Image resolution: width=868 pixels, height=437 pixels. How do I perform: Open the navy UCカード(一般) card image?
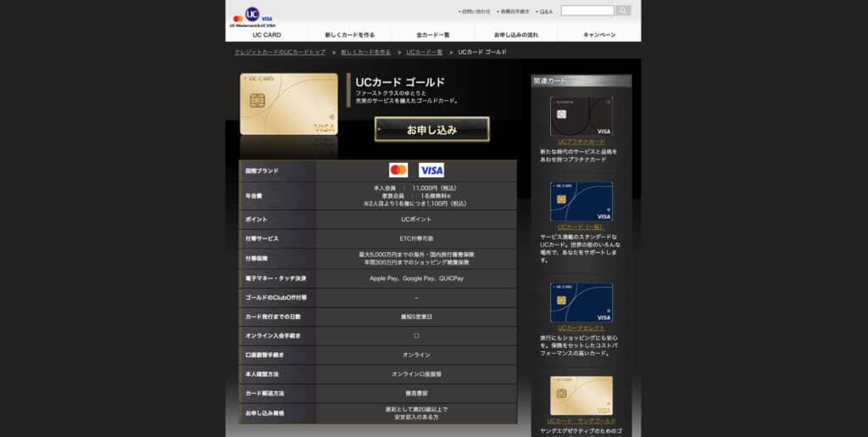point(581,201)
